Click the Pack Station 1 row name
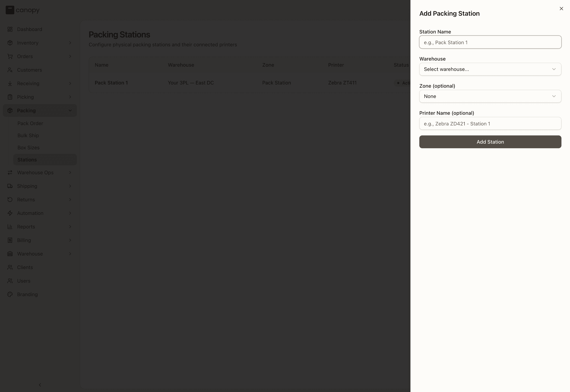This screenshot has width=570, height=392. pos(111,83)
